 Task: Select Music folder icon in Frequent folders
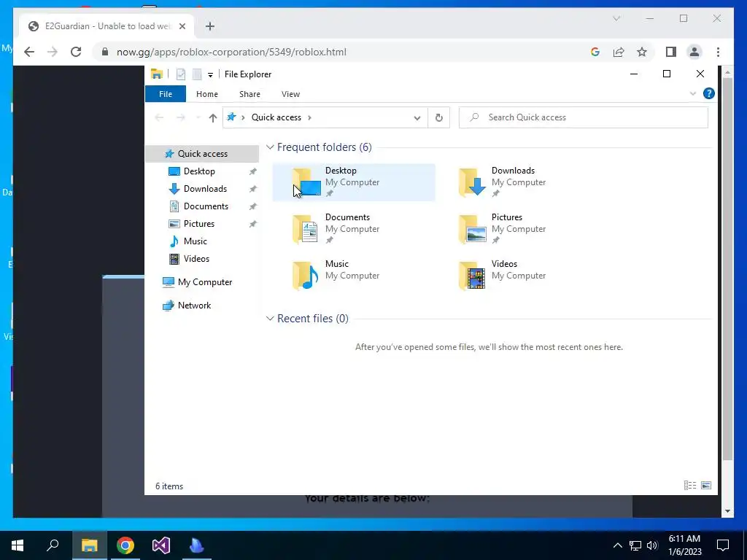[306, 275]
